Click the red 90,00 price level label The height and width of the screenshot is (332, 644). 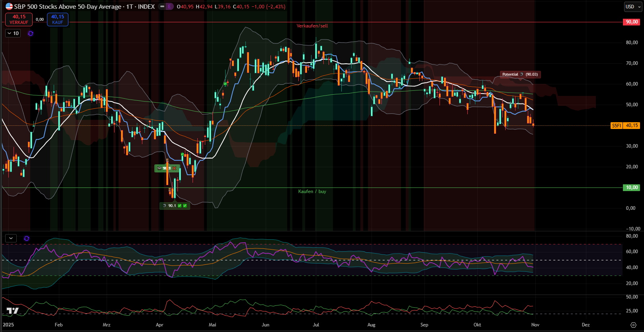(x=631, y=22)
